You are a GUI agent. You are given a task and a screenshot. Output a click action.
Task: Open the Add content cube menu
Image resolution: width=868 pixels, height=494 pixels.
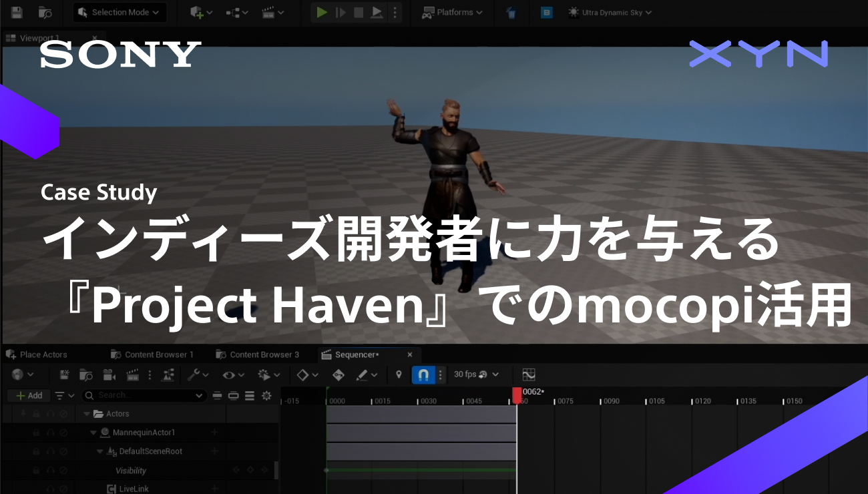(x=201, y=12)
